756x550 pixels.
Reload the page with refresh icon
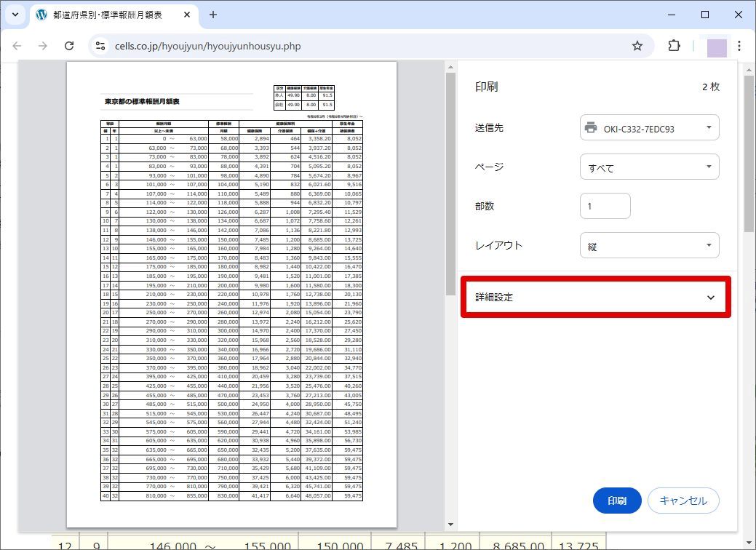(69, 46)
